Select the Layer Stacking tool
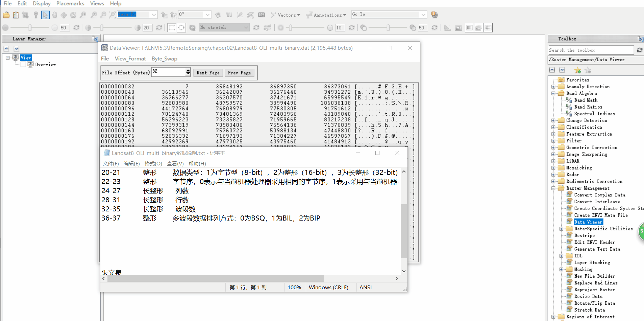This screenshot has width=644, height=321. click(592, 262)
